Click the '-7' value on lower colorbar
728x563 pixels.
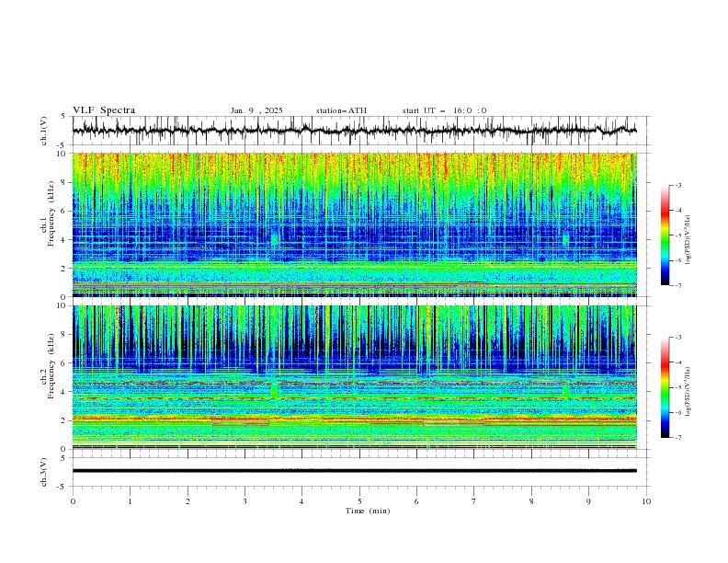[677, 438]
